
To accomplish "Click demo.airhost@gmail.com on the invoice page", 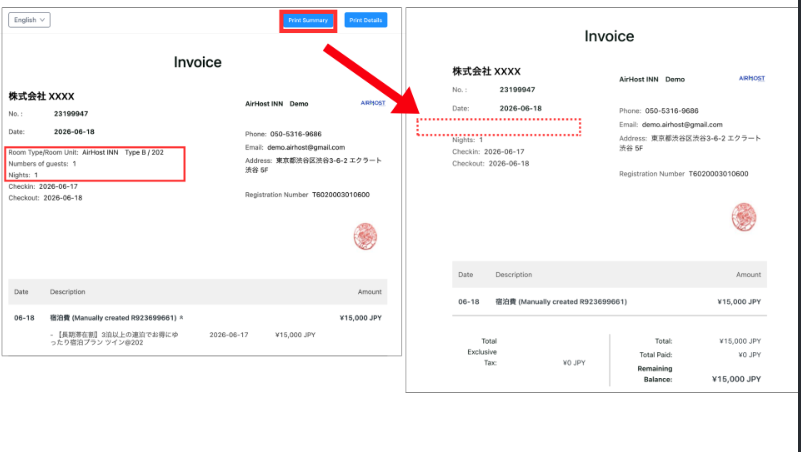I will coord(306,148).
